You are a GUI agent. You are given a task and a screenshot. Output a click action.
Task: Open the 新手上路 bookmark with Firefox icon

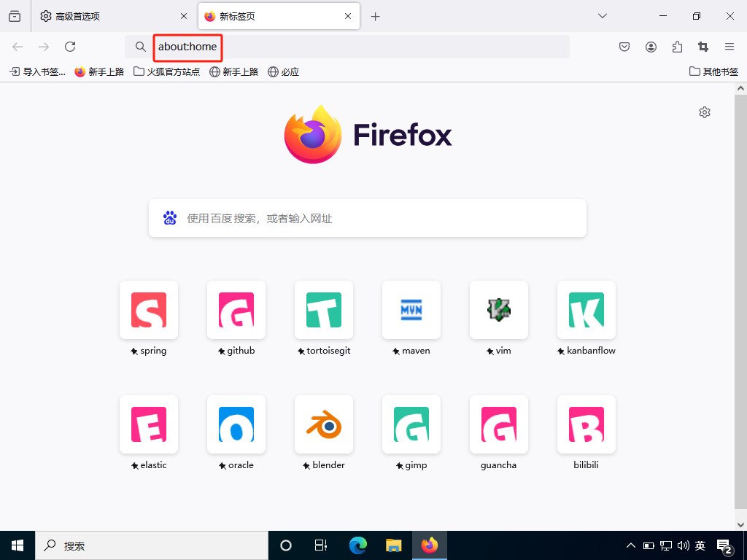click(99, 72)
